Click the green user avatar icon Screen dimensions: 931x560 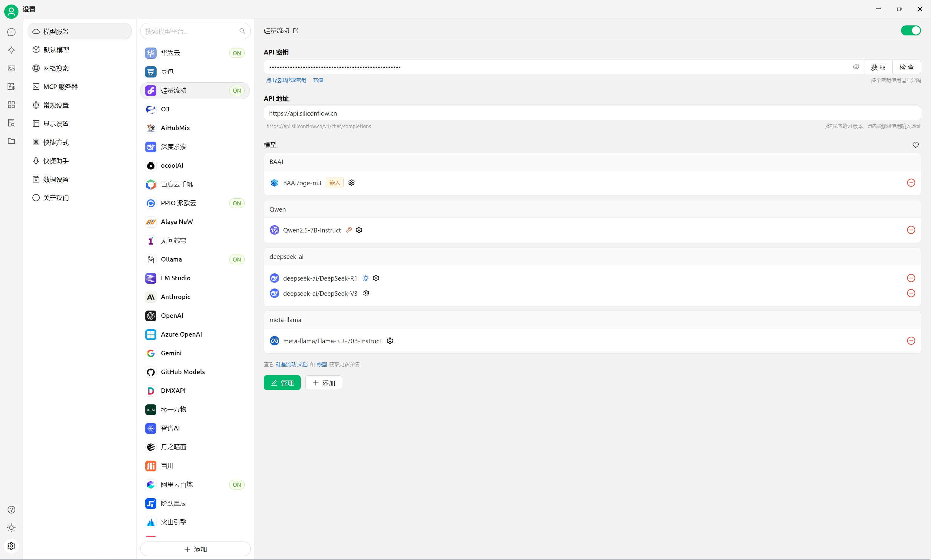(x=11, y=11)
